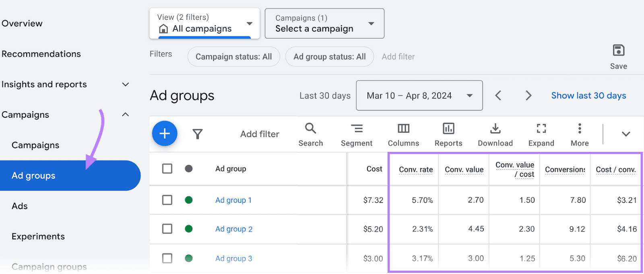Expand the table to full screen

tap(541, 135)
